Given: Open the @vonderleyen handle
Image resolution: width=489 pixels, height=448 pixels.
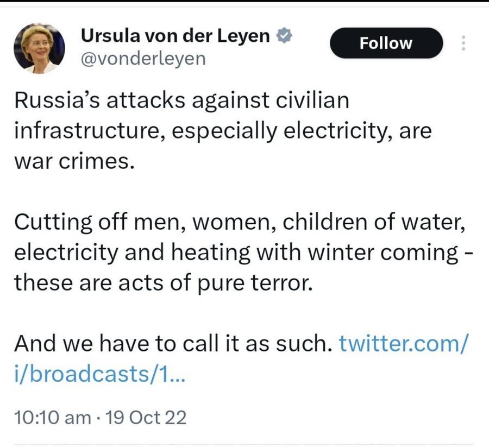Looking at the screenshot, I should 143,59.
